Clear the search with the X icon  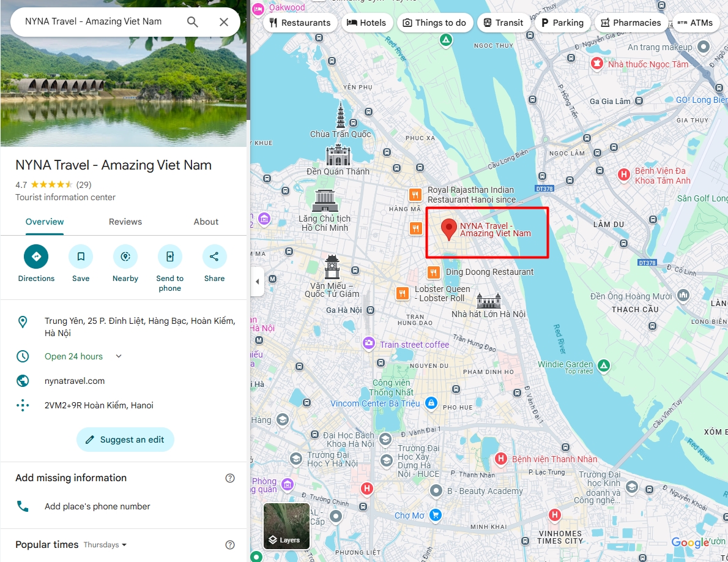[224, 22]
